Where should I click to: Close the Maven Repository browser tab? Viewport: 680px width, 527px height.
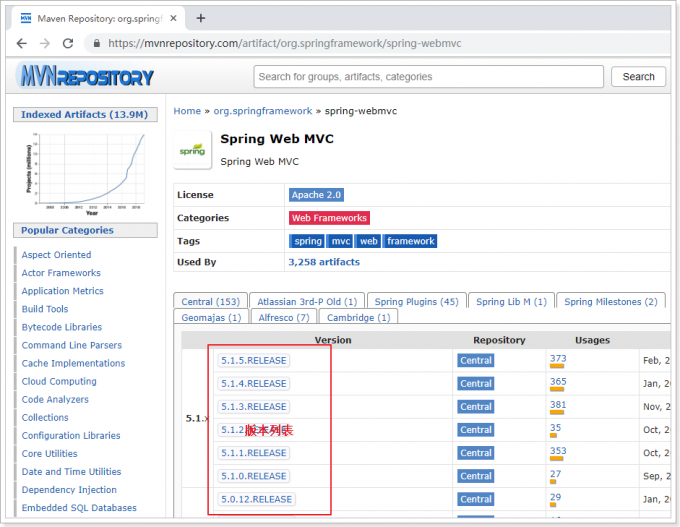click(174, 18)
